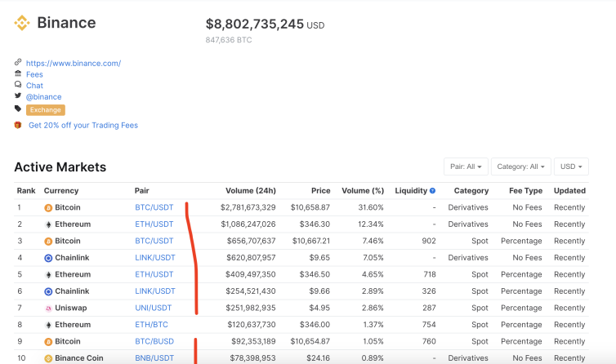Image resolution: width=616 pixels, height=364 pixels.
Task: Click the Binance diamond logo
Action: point(22,23)
